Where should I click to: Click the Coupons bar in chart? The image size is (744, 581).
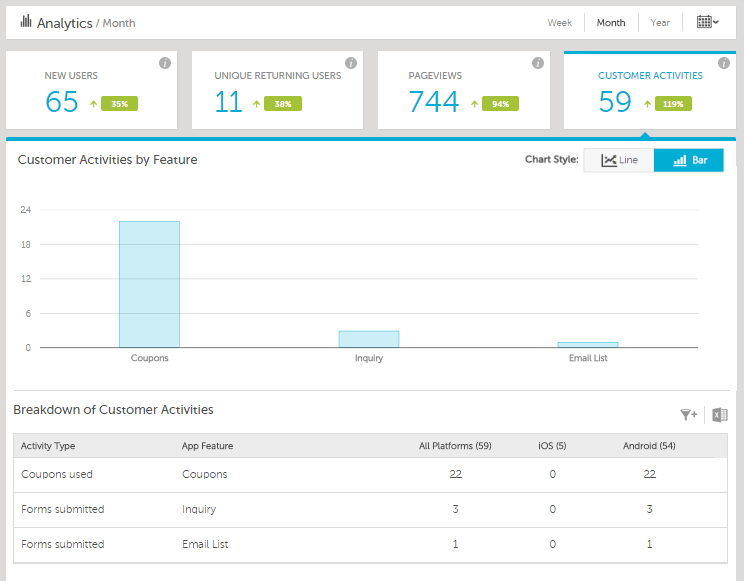(149, 285)
